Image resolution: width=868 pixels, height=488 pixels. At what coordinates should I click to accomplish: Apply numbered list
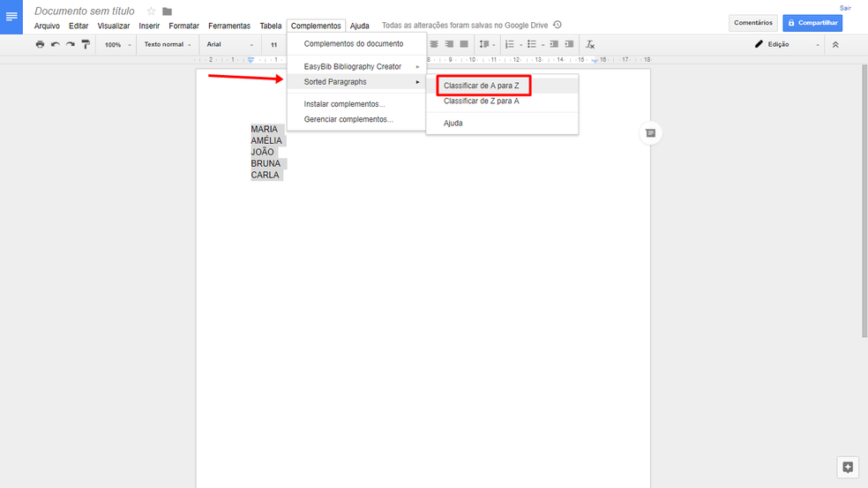(x=510, y=44)
